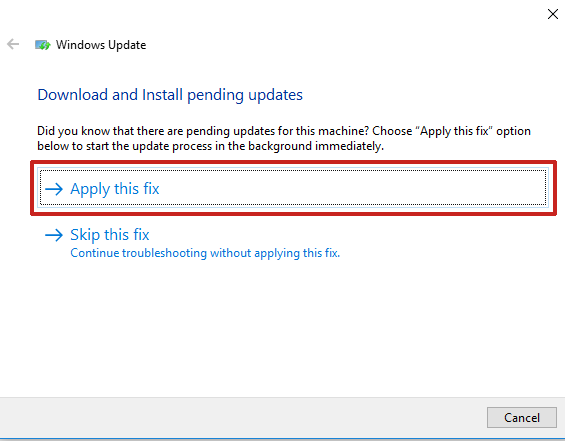The image size is (565, 441).
Task: Cancel the Windows Update troubleshooter
Action: pyautogui.click(x=522, y=418)
